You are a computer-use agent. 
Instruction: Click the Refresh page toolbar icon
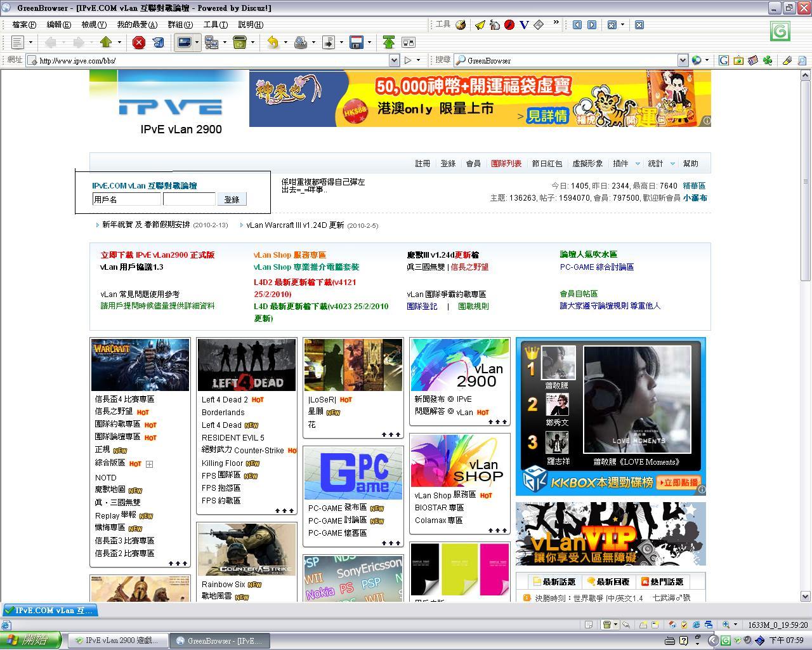pyautogui.click(x=158, y=43)
